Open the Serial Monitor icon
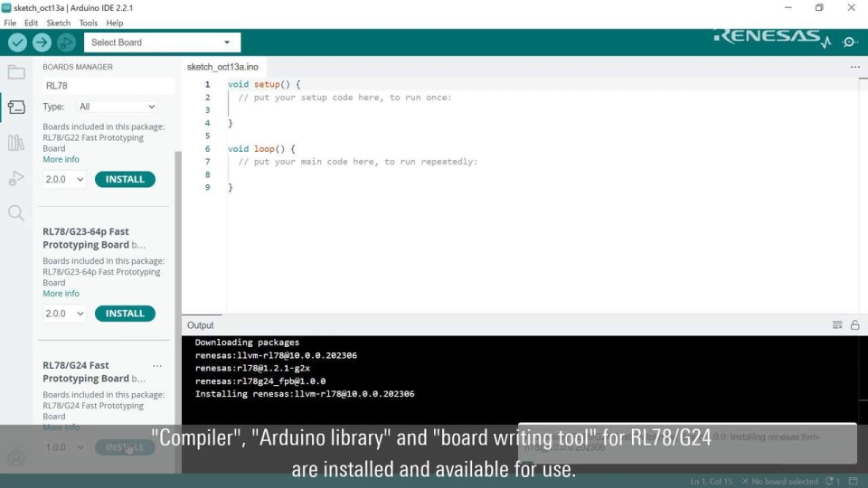This screenshot has height=488, width=868. 850,42
